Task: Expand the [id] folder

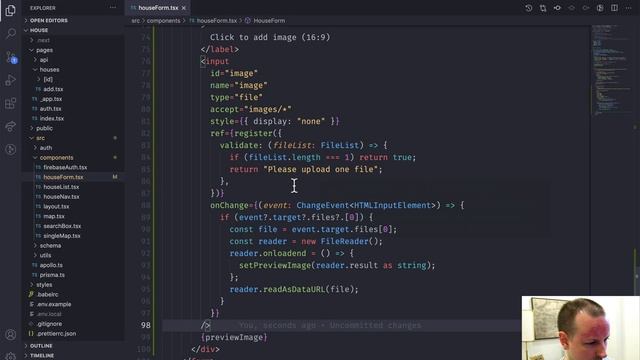Action: [x=48, y=79]
